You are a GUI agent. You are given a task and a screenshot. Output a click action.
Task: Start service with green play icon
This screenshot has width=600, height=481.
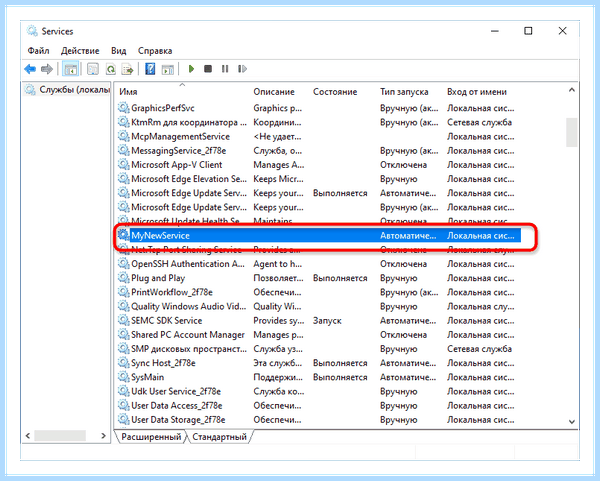(191, 69)
